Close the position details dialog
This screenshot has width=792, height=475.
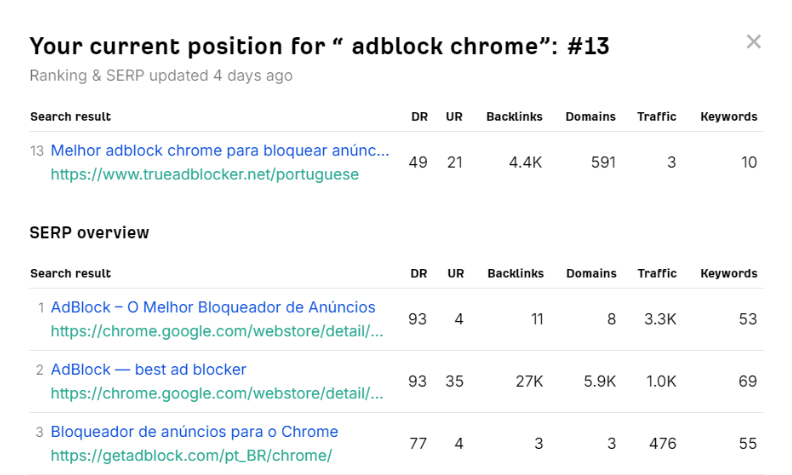pyautogui.click(x=754, y=42)
